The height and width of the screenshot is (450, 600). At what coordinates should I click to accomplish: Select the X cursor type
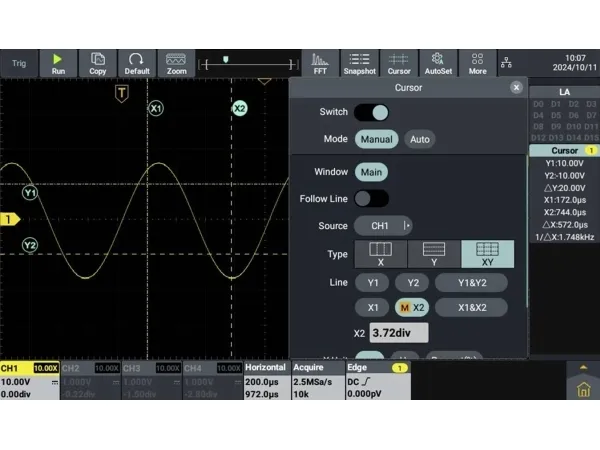click(380, 254)
